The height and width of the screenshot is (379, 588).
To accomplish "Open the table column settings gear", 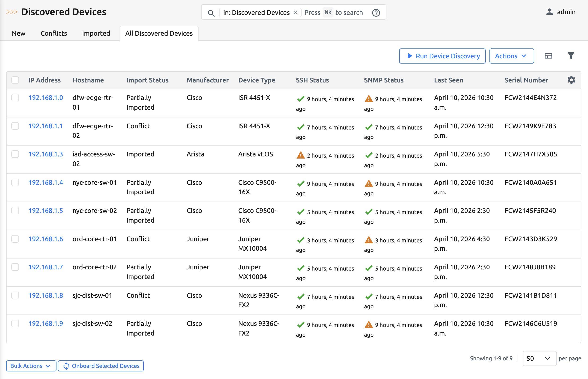I will pyautogui.click(x=571, y=80).
